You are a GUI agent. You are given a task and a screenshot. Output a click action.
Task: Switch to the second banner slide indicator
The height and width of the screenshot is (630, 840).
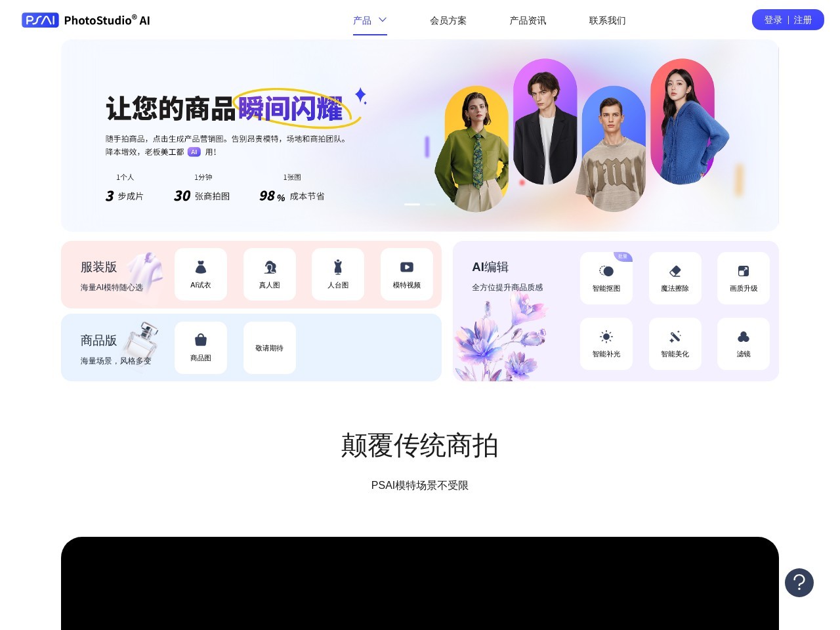pyautogui.click(x=430, y=205)
